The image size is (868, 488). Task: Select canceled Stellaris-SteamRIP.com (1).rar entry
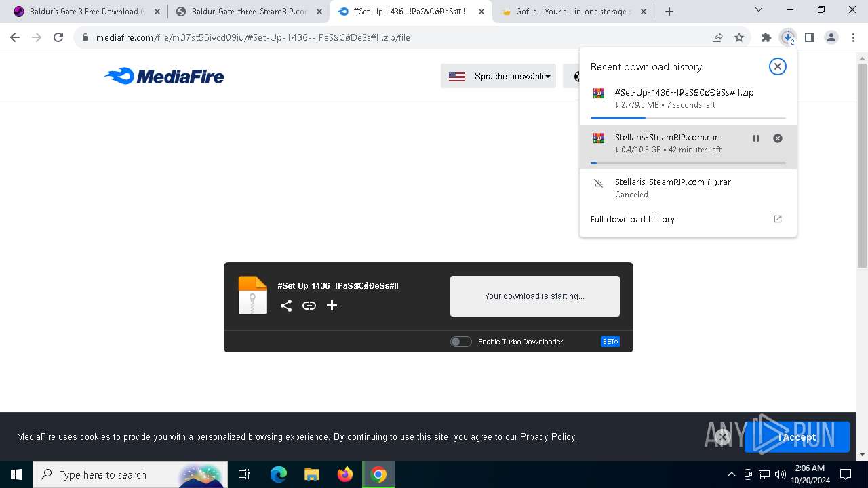[x=688, y=188]
